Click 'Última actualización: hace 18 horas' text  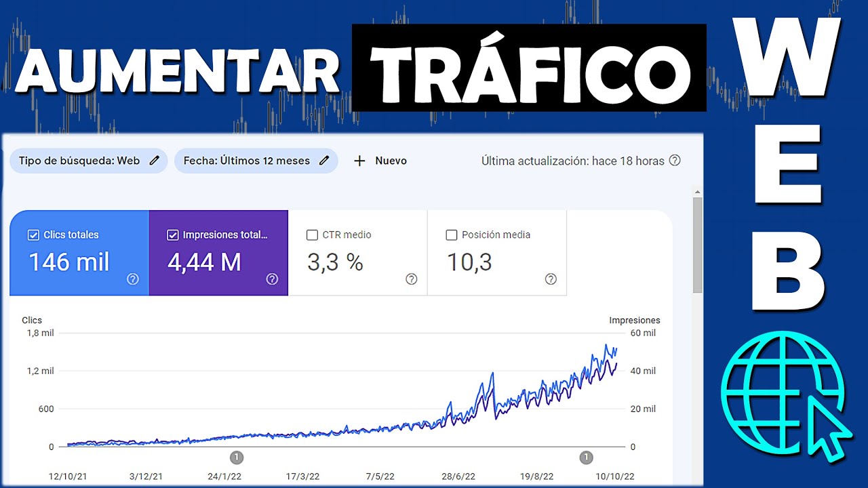coord(573,161)
